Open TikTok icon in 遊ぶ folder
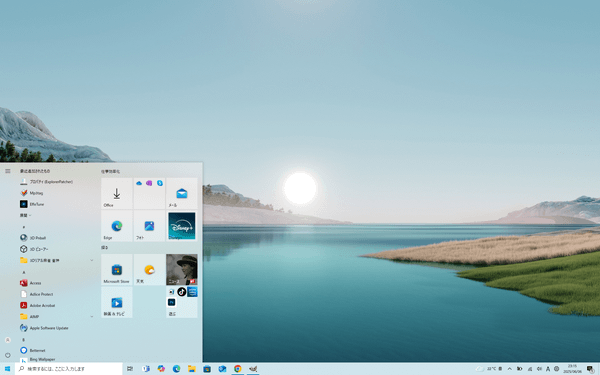The image size is (600, 375). (182, 292)
